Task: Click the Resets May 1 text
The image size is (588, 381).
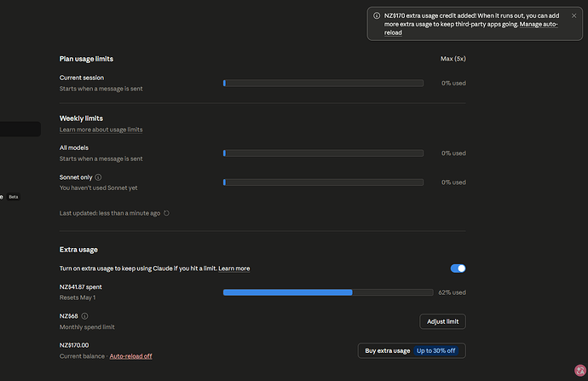Action: tap(78, 297)
